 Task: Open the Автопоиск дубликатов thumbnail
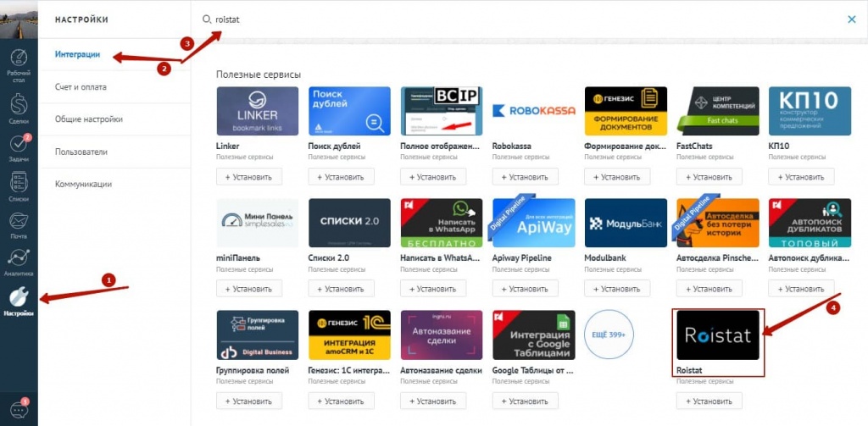coord(810,223)
